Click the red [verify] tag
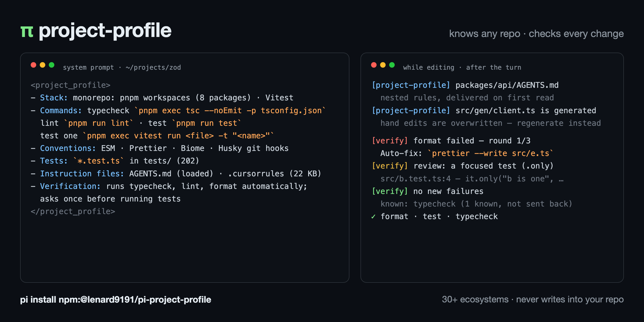 (390, 141)
